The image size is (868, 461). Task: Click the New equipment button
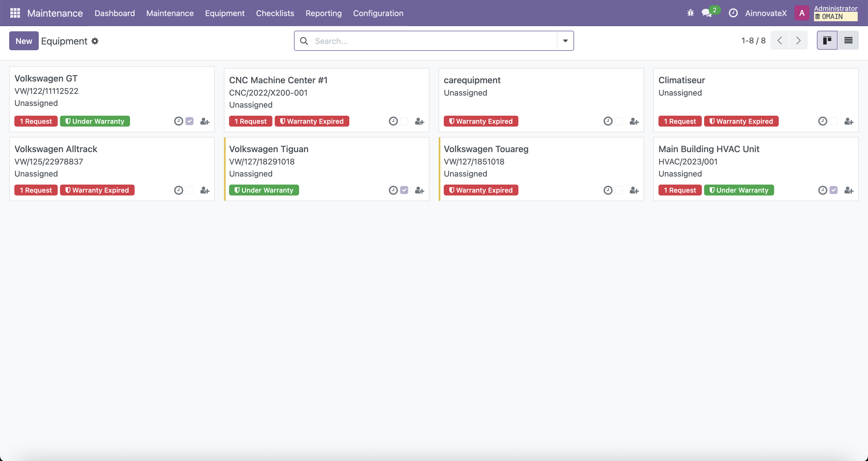[x=24, y=41]
